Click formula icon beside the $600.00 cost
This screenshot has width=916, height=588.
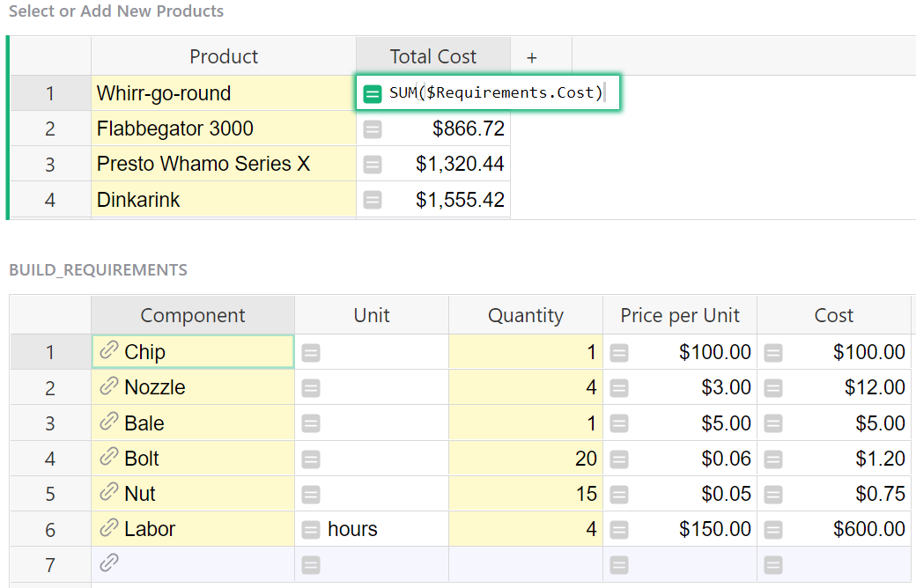click(772, 529)
